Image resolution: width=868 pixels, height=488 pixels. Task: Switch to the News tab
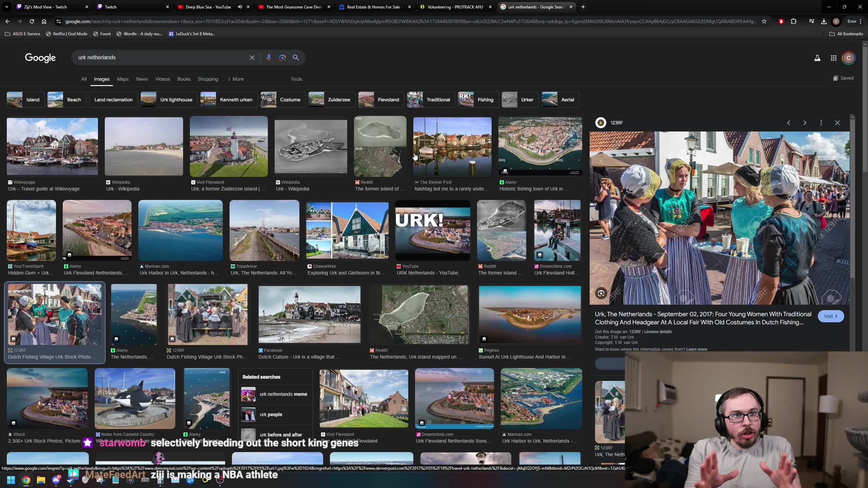(142, 79)
